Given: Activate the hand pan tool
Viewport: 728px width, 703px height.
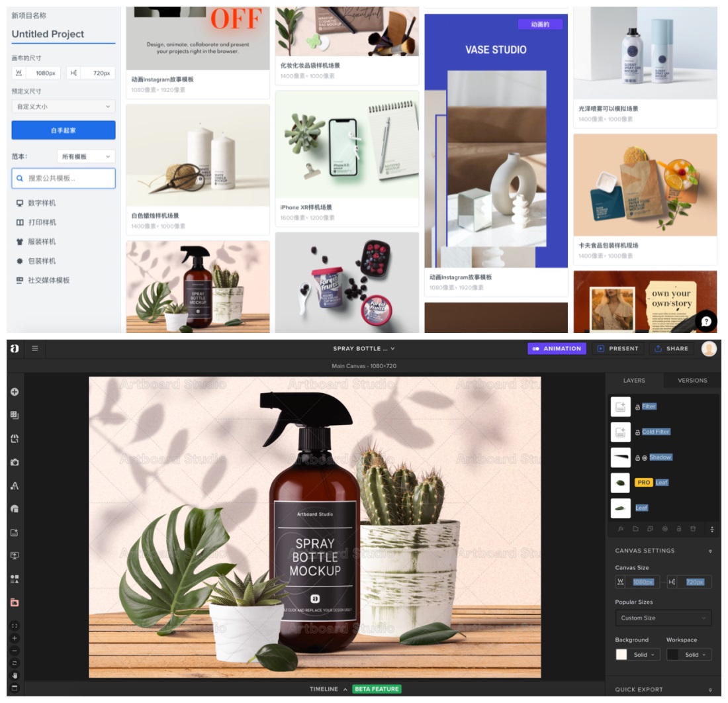Looking at the screenshot, I should [x=15, y=675].
